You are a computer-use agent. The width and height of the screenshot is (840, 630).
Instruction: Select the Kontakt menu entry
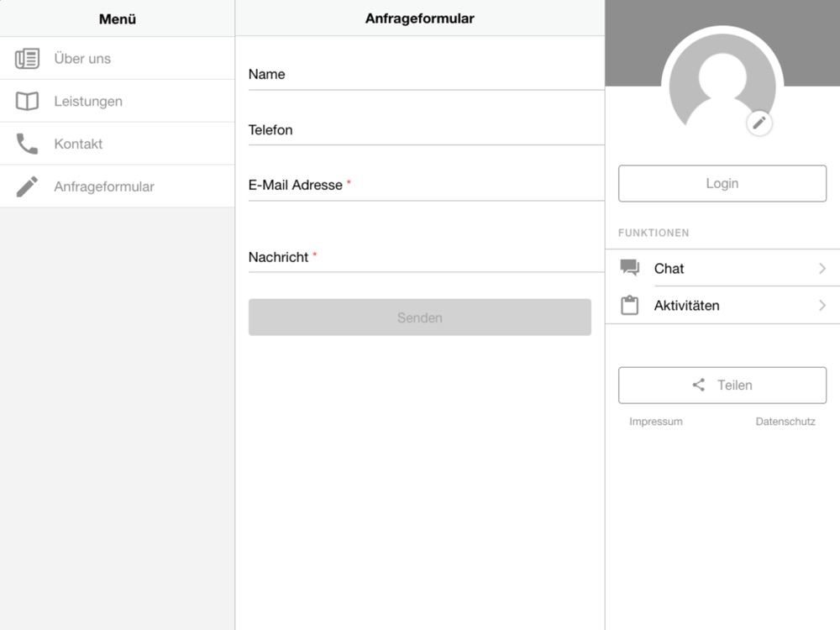[118, 144]
